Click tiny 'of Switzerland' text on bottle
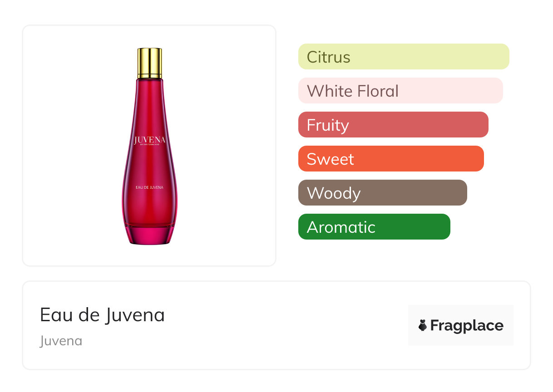This screenshot has height=392, width=553. tap(149, 146)
